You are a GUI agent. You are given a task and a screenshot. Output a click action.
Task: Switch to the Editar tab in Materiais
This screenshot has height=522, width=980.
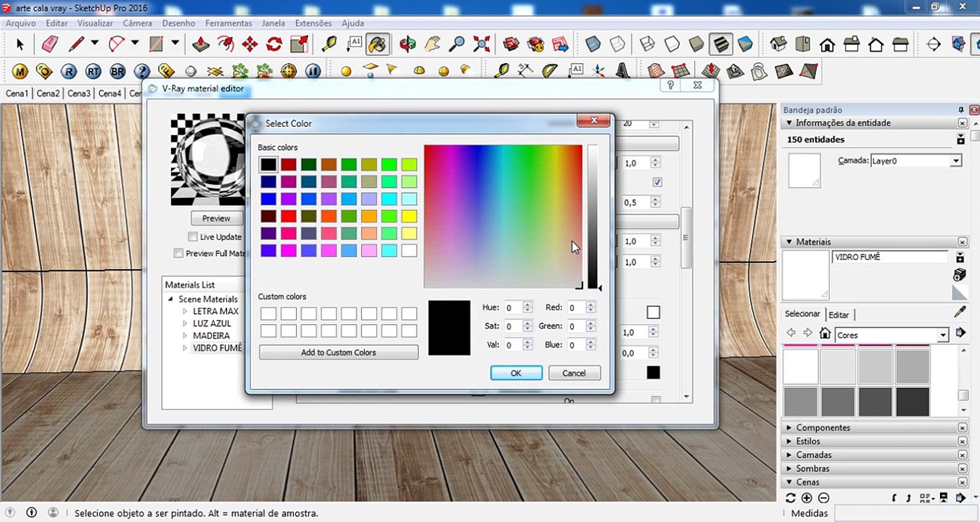click(x=839, y=315)
